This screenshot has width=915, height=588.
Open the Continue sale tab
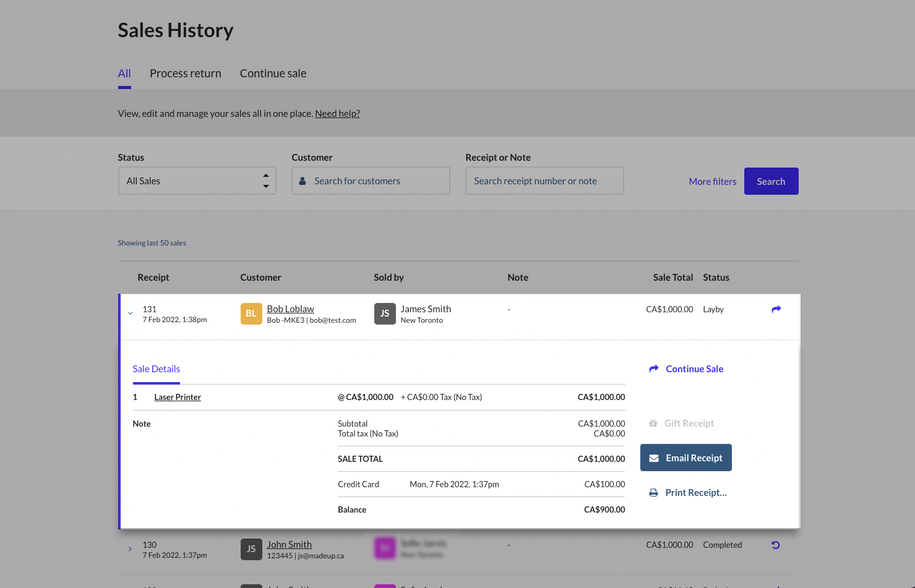click(x=273, y=74)
